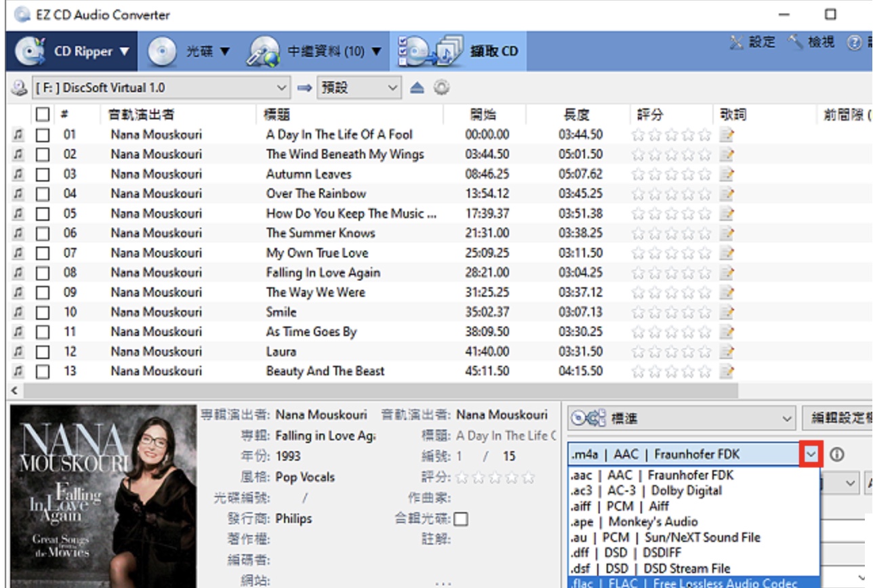Check track 03 checkbox
The image size is (873, 588).
43,174
